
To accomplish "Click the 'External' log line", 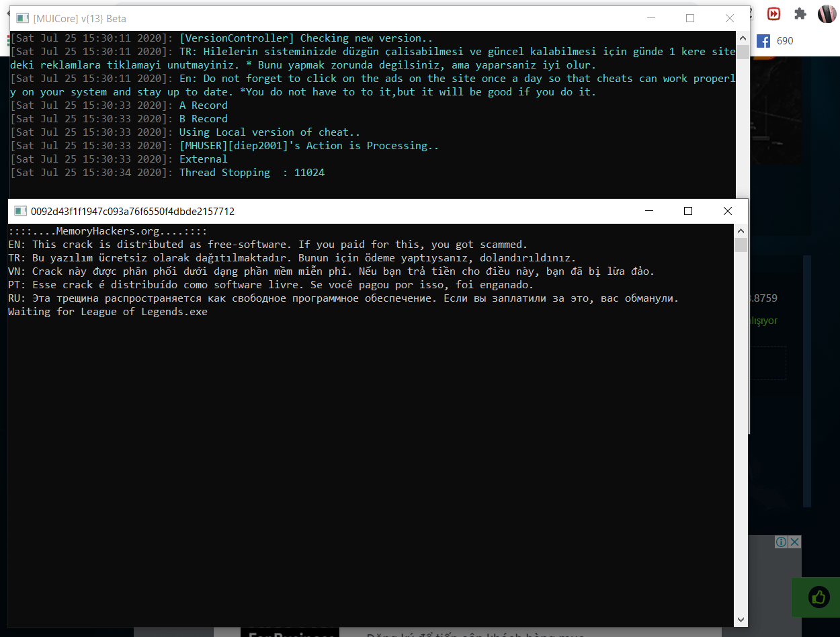I will pyautogui.click(x=119, y=159).
